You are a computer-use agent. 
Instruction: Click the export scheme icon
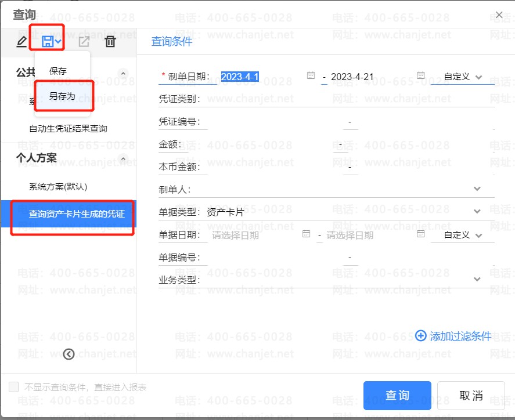(84, 42)
